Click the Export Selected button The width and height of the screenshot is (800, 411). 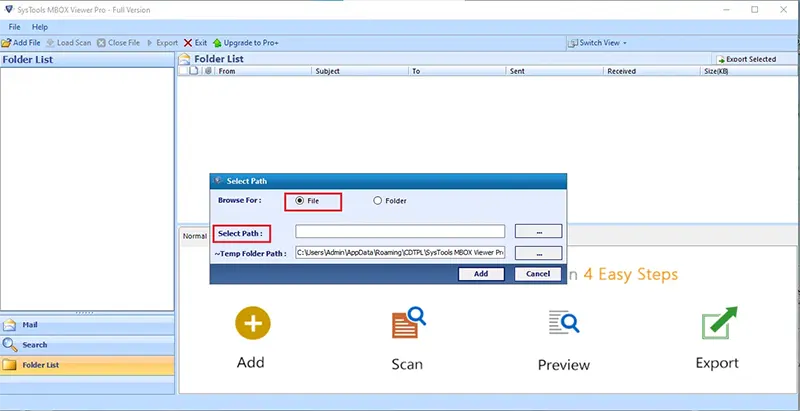coord(746,59)
